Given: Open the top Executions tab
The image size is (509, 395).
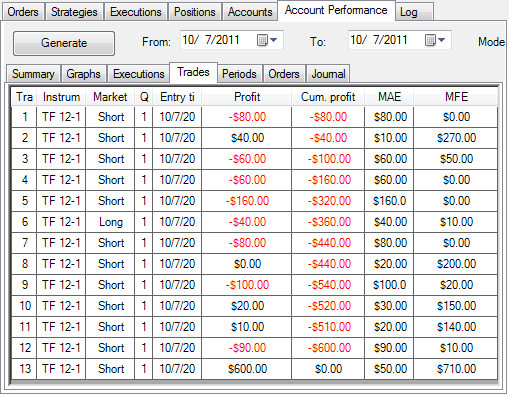Looking at the screenshot, I should pyautogui.click(x=136, y=12).
